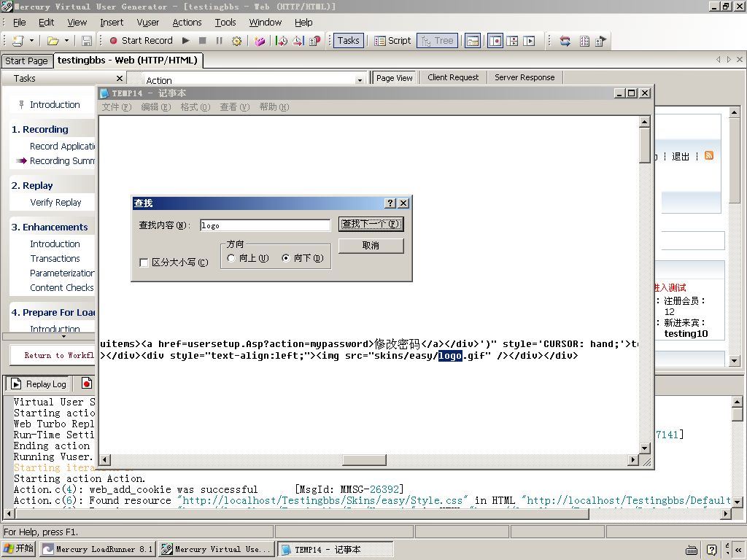Click the 4. Prepare For Load heading
Viewport: 747px width, 560px height.
point(53,313)
